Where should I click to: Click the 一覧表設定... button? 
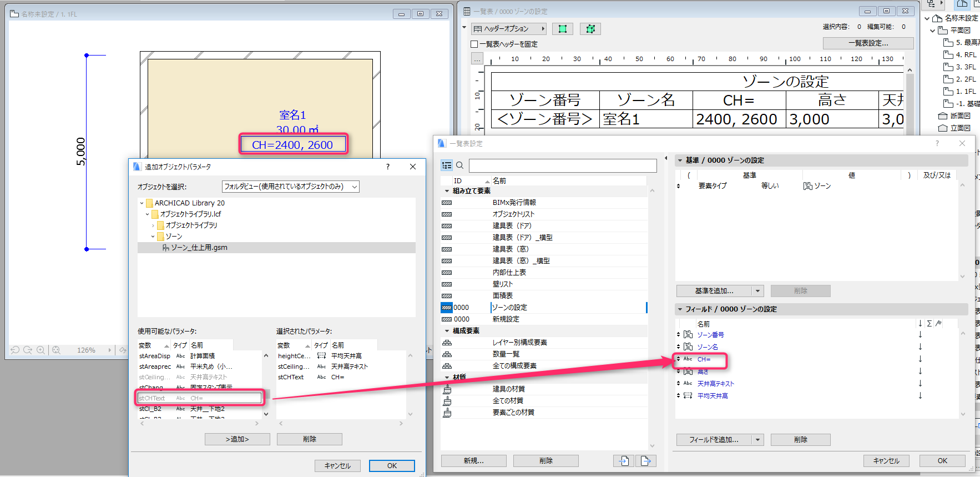click(868, 43)
